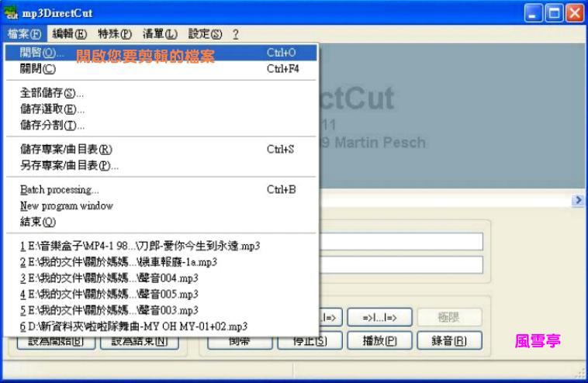Open the 清單(L) menu
Screen dimensions: 588x383
160,34
